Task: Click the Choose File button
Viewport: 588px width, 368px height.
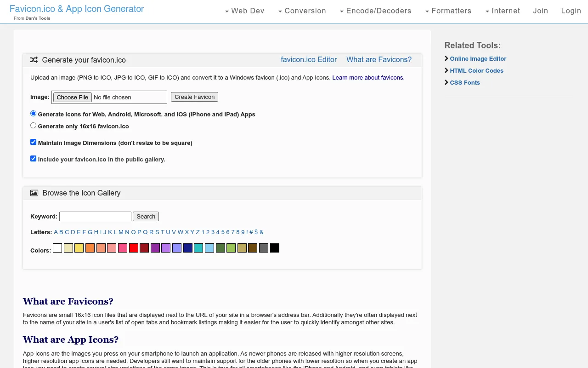Action: (x=73, y=97)
